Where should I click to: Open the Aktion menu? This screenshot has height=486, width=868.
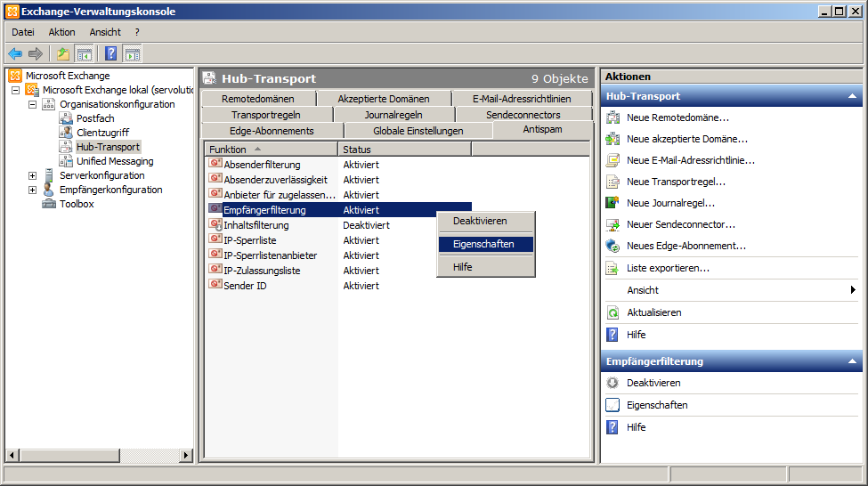(x=61, y=32)
